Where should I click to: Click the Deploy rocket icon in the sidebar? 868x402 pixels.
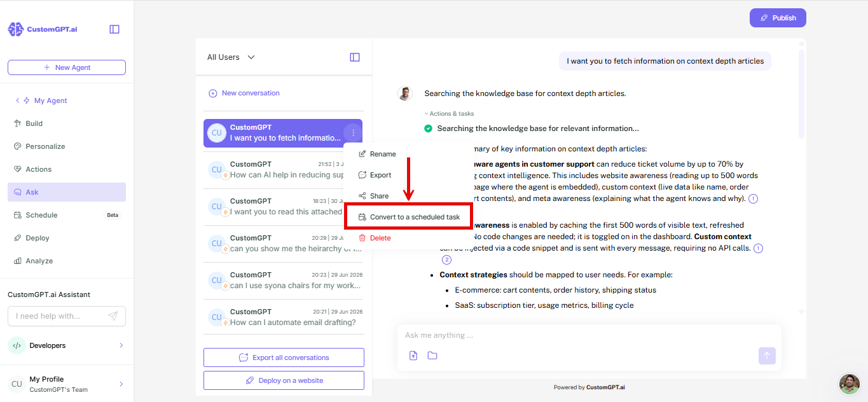(x=18, y=238)
